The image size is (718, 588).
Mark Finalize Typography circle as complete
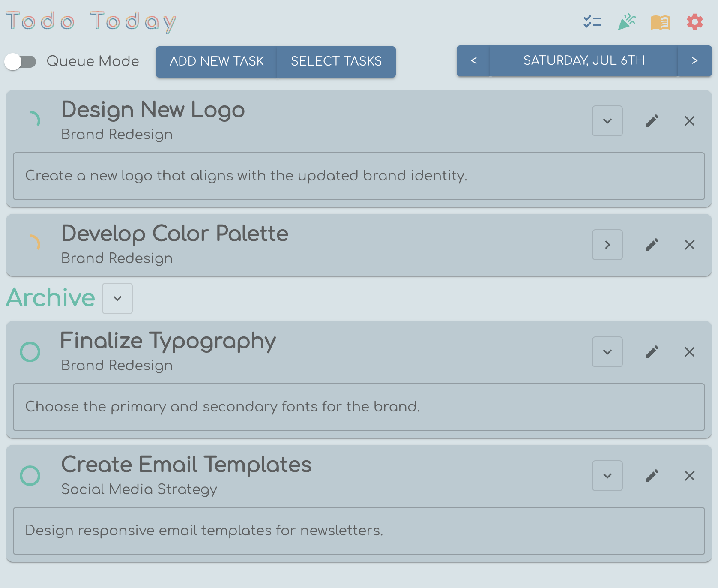[x=30, y=352]
